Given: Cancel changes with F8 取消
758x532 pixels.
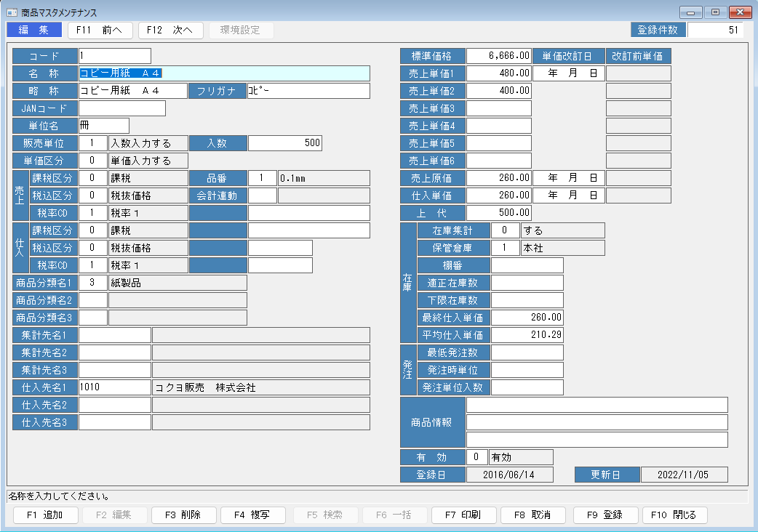Looking at the screenshot, I should click(532, 515).
